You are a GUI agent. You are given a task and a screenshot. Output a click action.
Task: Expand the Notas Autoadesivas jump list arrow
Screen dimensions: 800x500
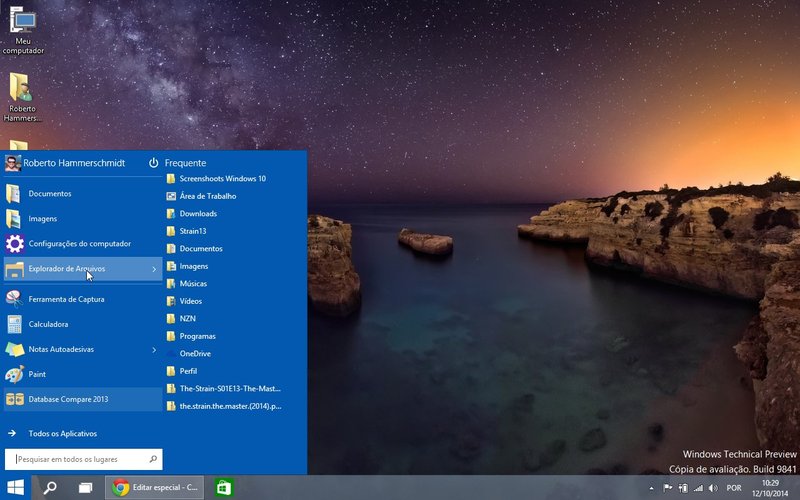(x=154, y=349)
